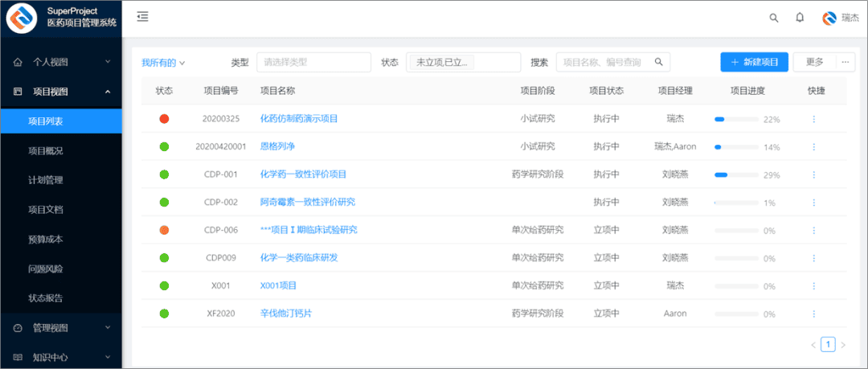Open quick actions for CDP-006 row
Screen dimensions: 868x369
813,230
